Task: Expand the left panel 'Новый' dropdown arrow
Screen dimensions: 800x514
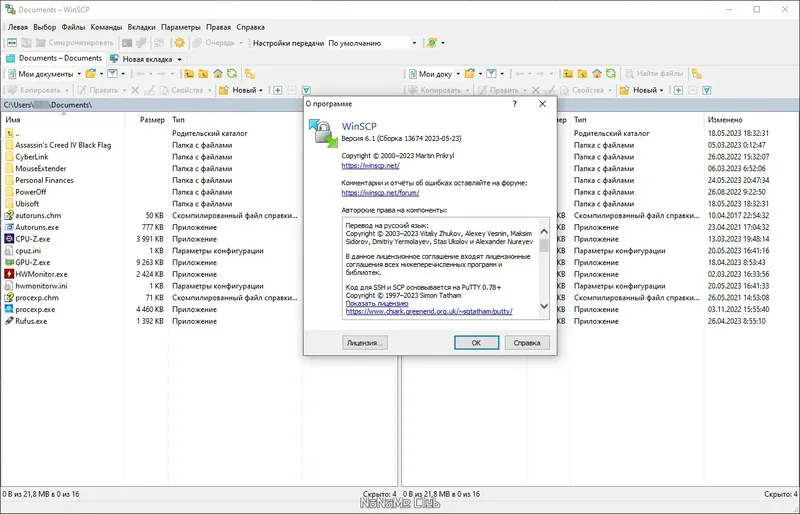Action: click(x=261, y=90)
